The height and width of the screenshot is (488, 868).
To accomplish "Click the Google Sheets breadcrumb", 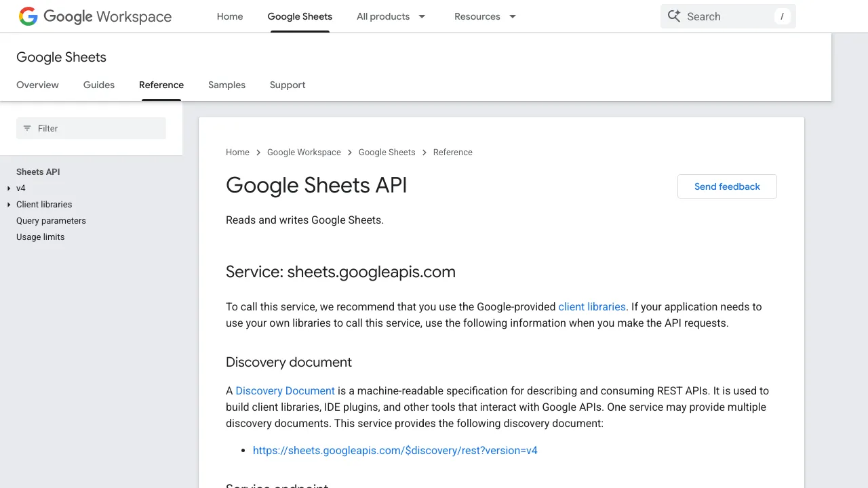I will [x=387, y=152].
